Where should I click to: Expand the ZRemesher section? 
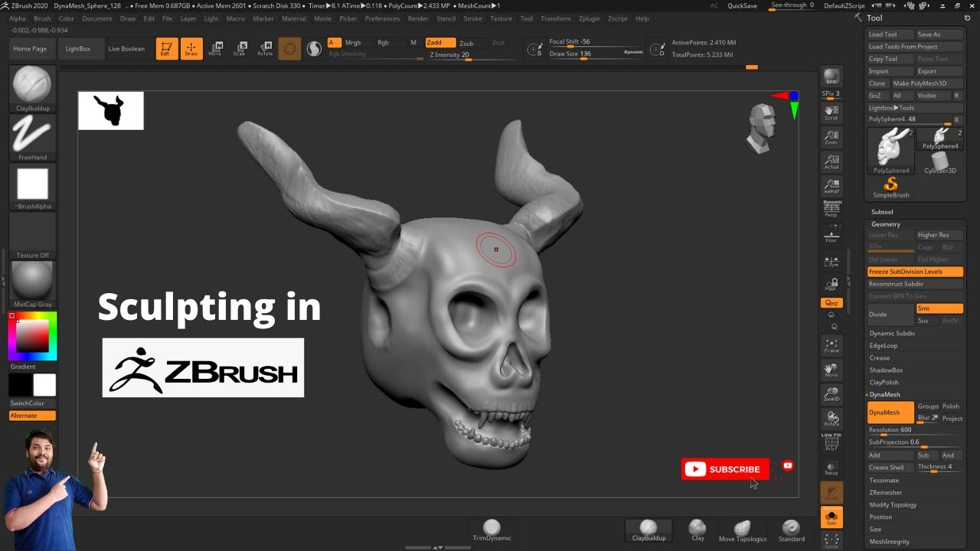(x=886, y=493)
